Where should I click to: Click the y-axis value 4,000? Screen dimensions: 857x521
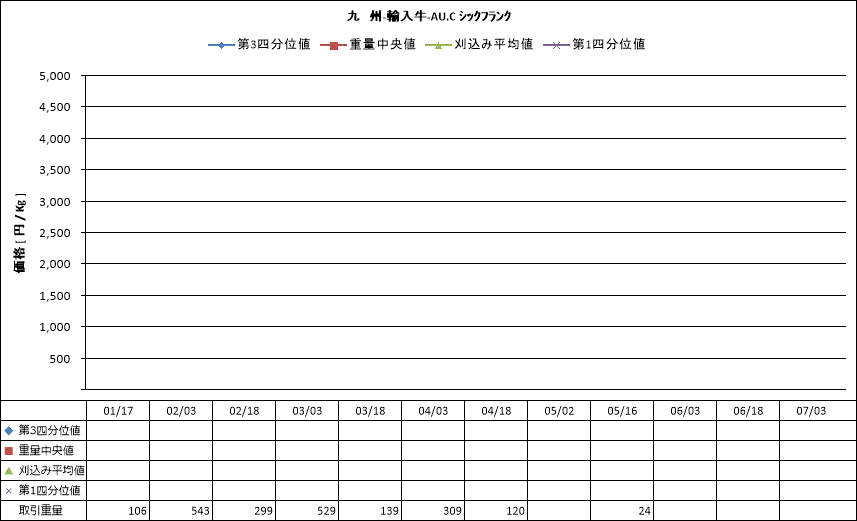pyautogui.click(x=55, y=139)
